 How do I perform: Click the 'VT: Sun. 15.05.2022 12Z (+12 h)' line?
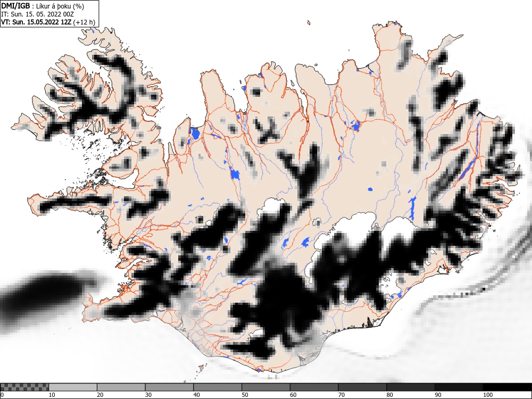click(x=48, y=22)
